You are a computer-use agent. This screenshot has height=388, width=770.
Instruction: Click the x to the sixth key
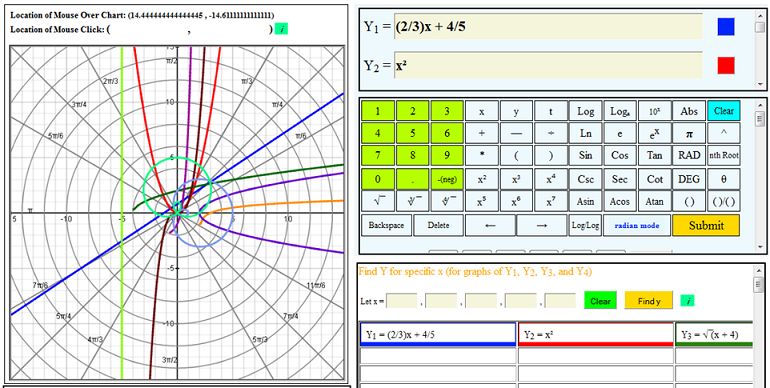click(x=516, y=201)
